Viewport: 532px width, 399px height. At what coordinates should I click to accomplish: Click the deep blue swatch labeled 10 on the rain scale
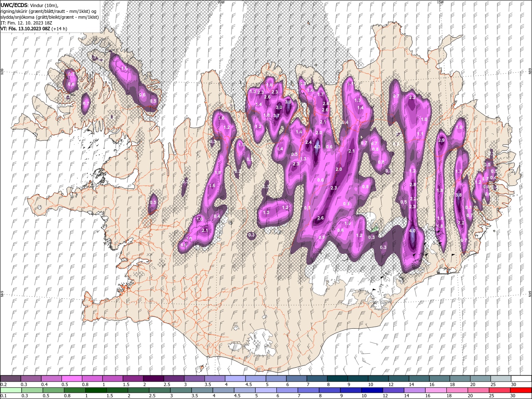(x=372, y=390)
